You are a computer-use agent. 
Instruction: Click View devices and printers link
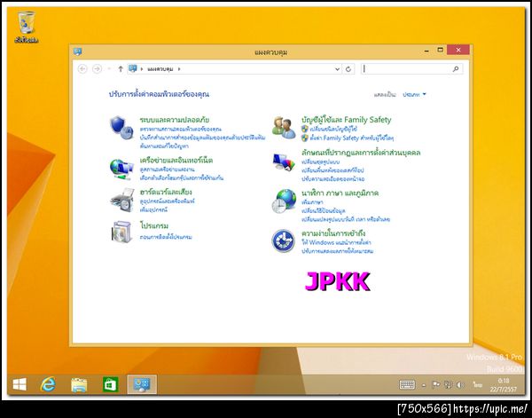coord(167,201)
